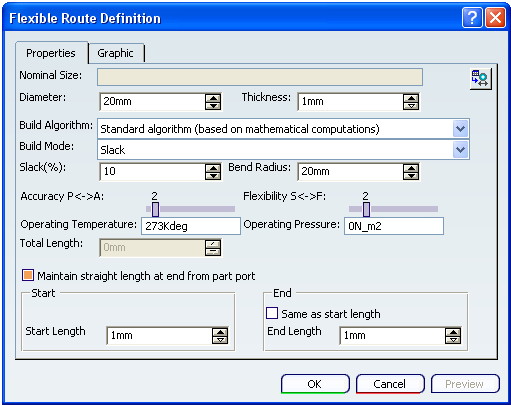
Task: Click the Flexibility S<->F slider handle
Action: 366,209
